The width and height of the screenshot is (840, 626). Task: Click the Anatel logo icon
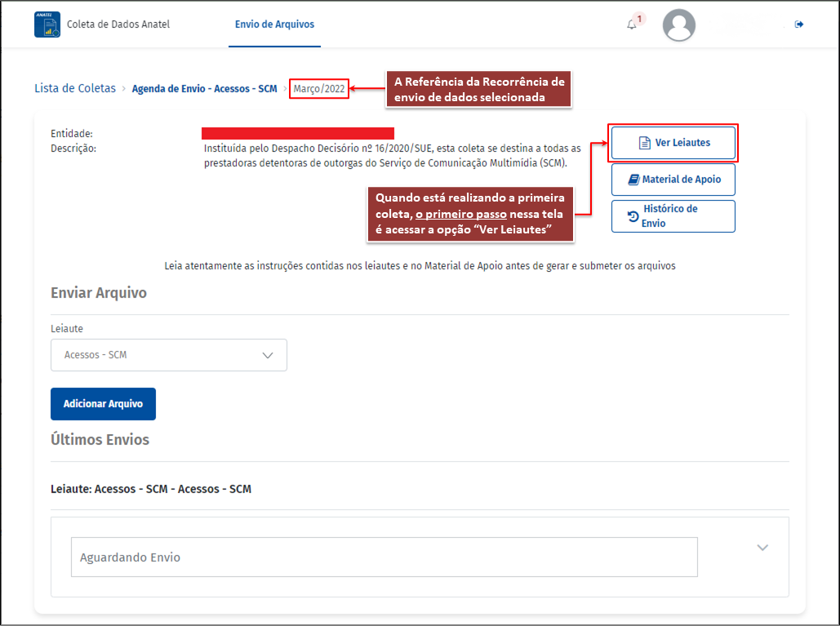coord(47,24)
